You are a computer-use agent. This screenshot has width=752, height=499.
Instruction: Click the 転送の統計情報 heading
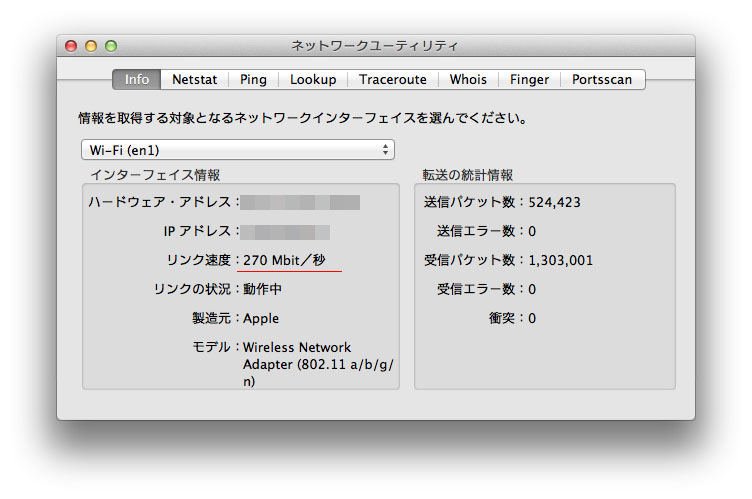point(468,175)
